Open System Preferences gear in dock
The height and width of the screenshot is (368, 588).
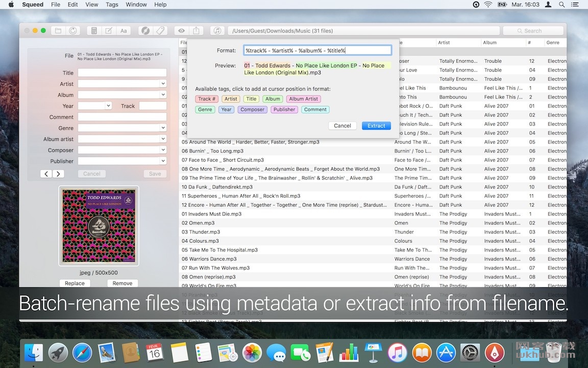point(470,353)
